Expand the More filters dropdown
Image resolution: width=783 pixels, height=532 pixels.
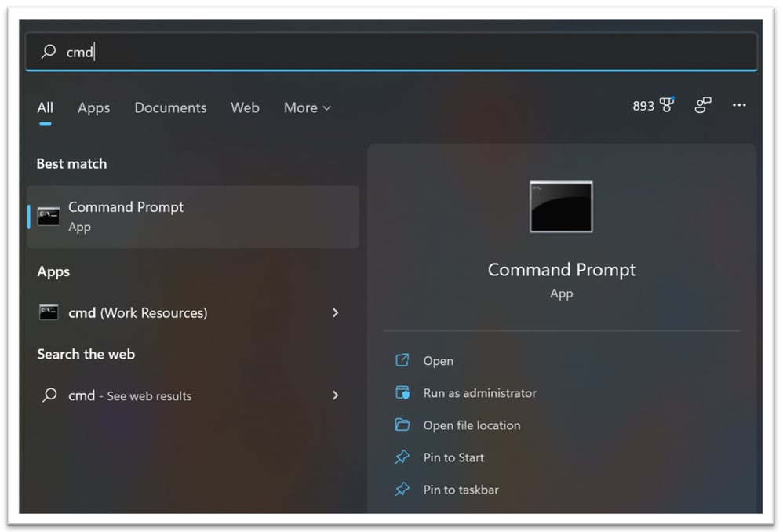[307, 107]
